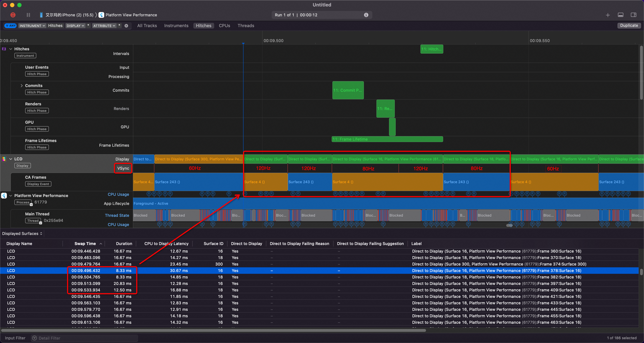644x343 pixels.
Task: Toggle the right inspector sidebar icon
Action: pyautogui.click(x=634, y=15)
